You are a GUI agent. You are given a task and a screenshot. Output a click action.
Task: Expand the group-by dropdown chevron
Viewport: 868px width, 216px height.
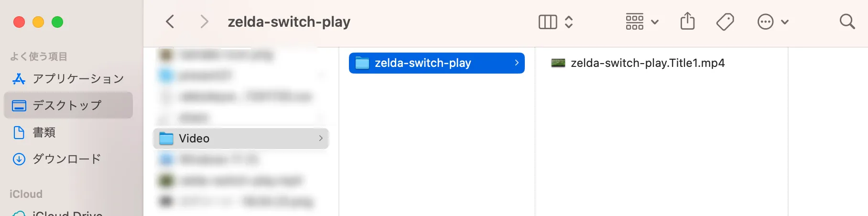point(655,22)
